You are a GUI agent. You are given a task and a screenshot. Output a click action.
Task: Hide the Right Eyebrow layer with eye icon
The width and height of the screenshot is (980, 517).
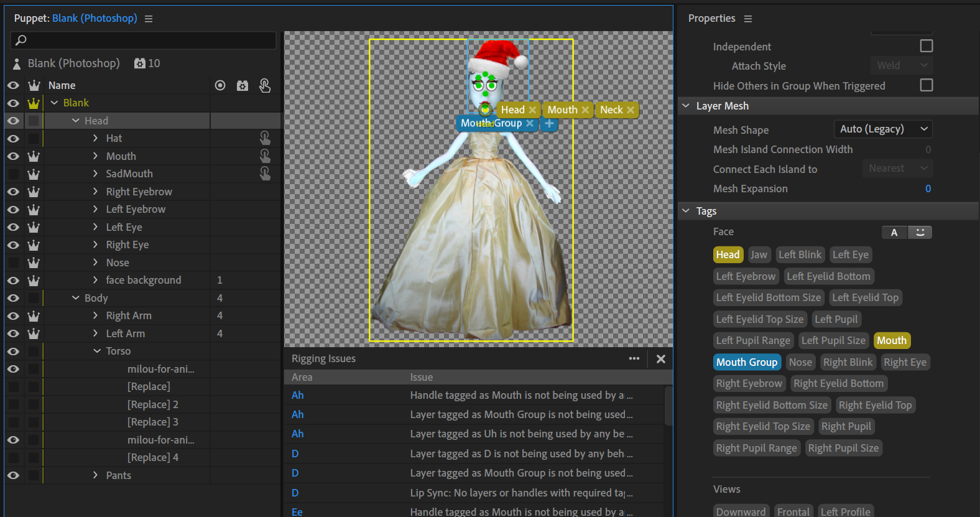[13, 192]
